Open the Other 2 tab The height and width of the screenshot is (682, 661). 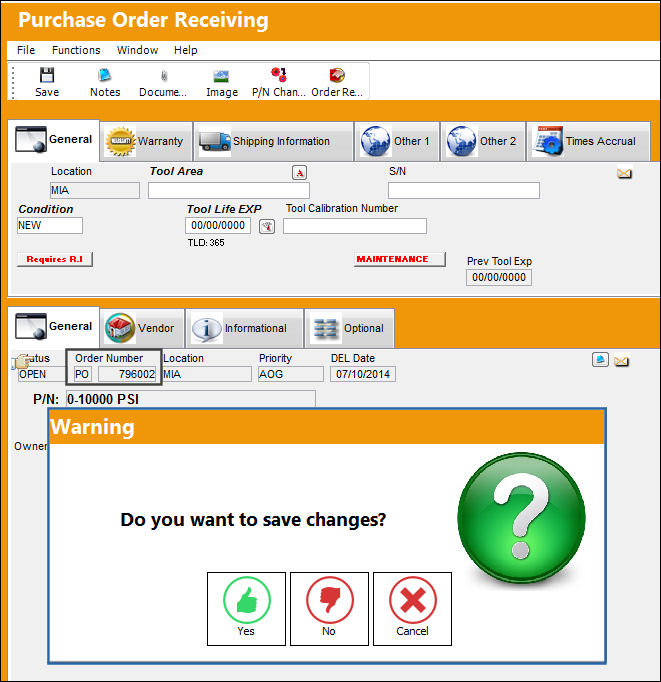pos(483,141)
